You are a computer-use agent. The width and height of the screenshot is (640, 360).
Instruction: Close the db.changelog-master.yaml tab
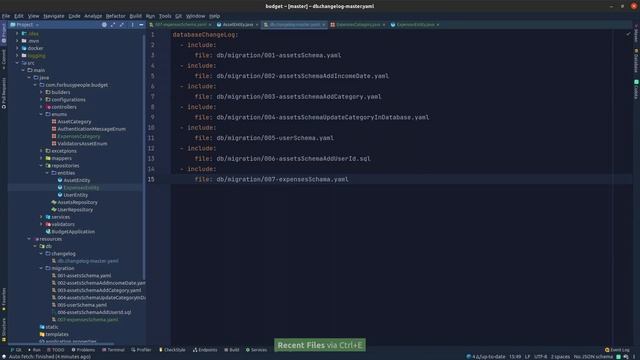[x=324, y=25]
